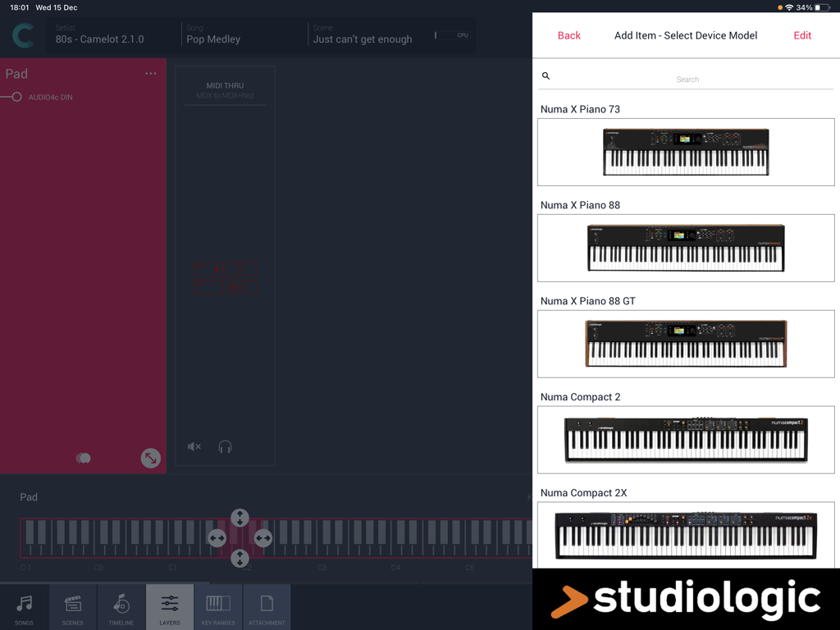Mute the MIDI THRU channel
This screenshot has width=840, height=630.
[x=194, y=447]
